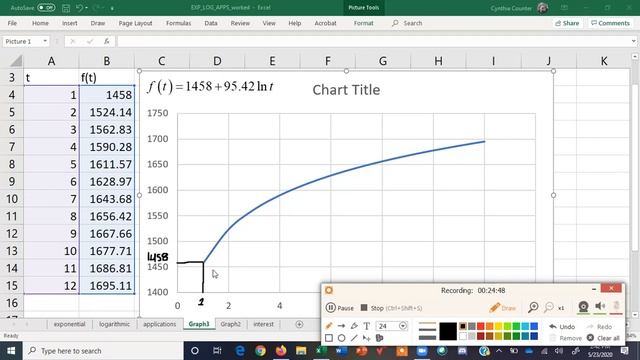Viewport: 640px width, 360px height.
Task: Open Task View on the taskbar
Action: (217, 351)
